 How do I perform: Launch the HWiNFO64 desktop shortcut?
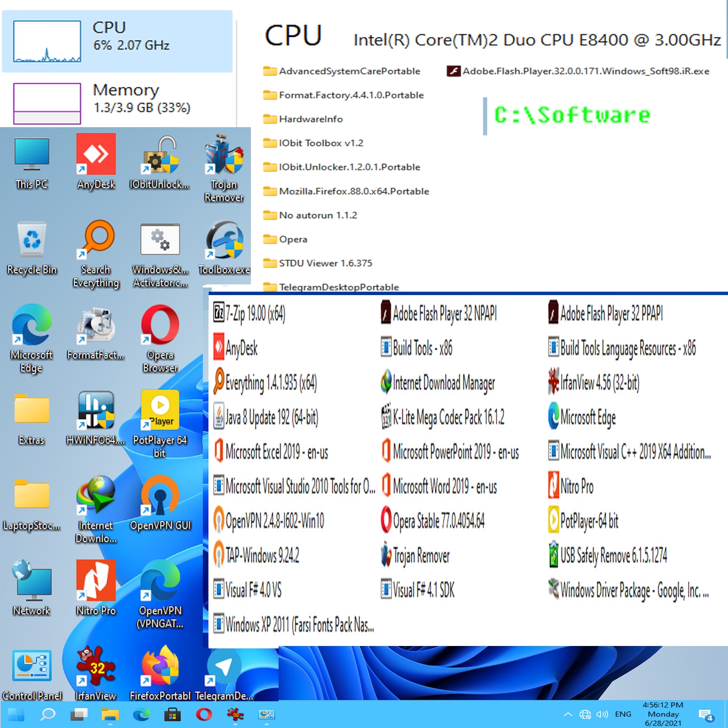(96, 419)
